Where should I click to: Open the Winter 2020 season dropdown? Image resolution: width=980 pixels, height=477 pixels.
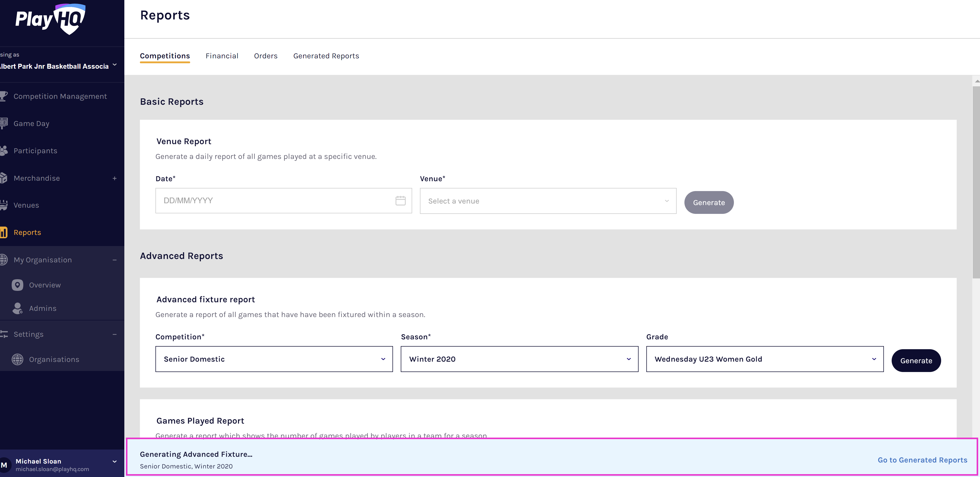tap(519, 359)
